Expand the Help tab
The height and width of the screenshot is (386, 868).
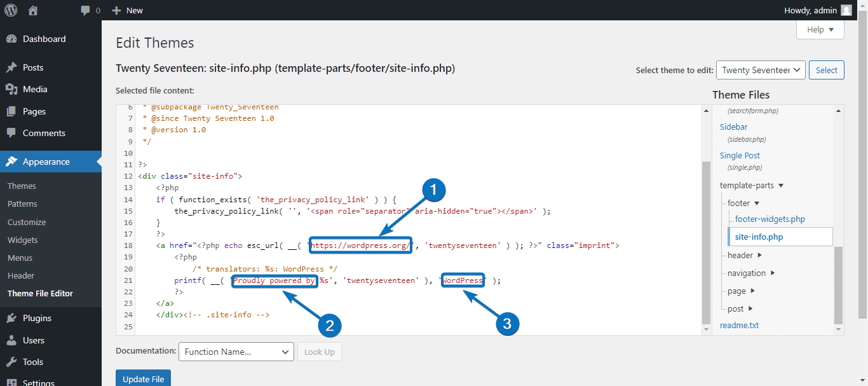pos(820,29)
